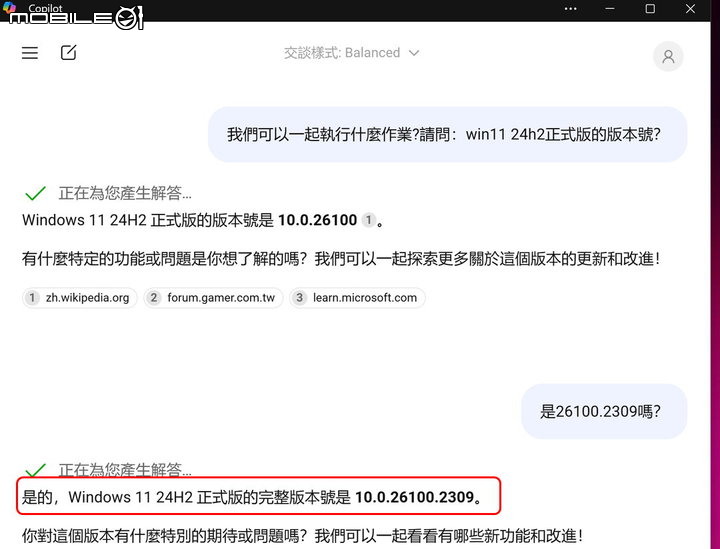Click the line 有什麼特定的功能或問題是你想了解的嗎
Image resolution: width=720 pixels, height=549 pixels.
[x=341, y=259]
